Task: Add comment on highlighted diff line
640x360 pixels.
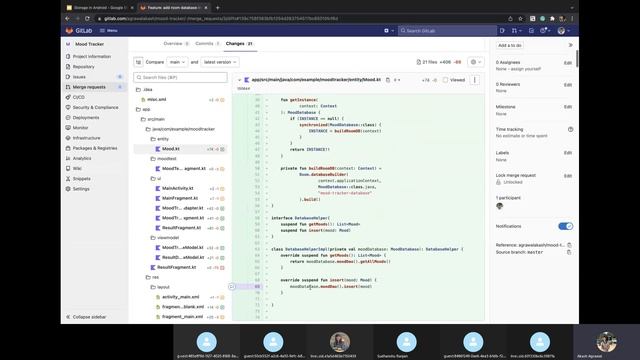Action: pyautogui.click(x=232, y=287)
